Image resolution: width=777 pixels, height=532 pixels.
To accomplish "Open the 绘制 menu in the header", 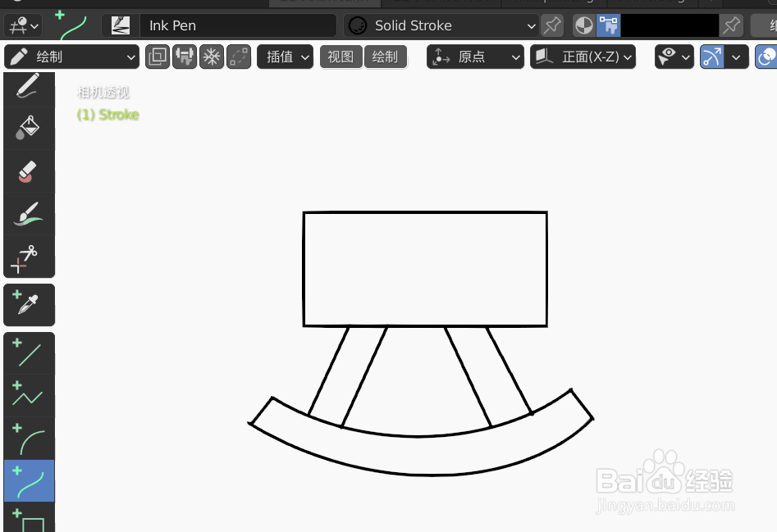I will click(386, 57).
